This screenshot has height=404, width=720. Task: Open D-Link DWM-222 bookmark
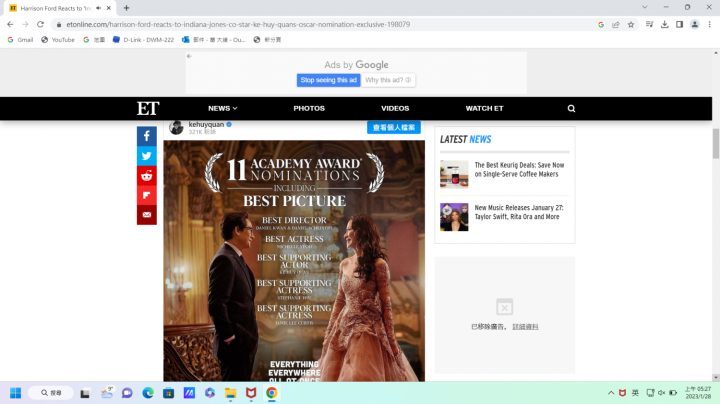point(143,40)
